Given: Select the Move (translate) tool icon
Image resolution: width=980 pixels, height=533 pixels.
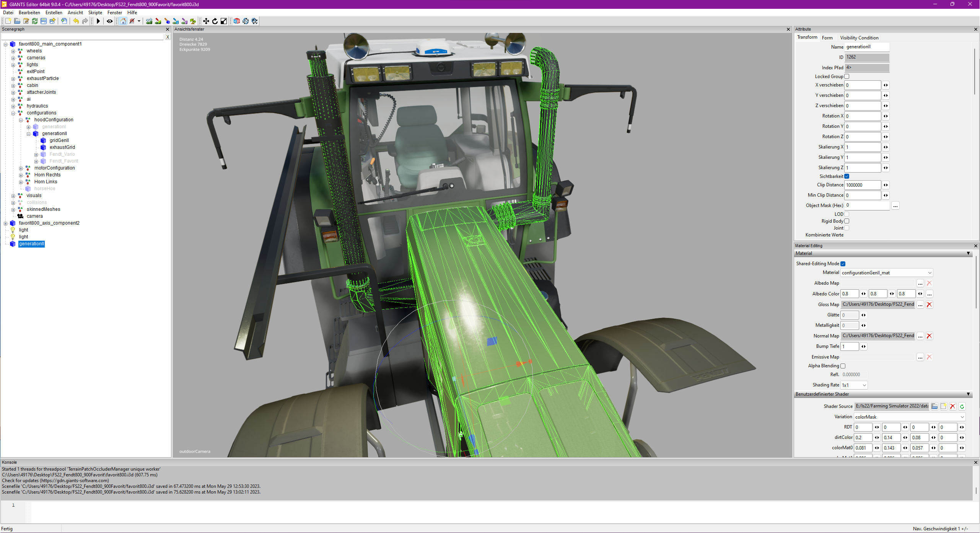Looking at the screenshot, I should tap(206, 21).
